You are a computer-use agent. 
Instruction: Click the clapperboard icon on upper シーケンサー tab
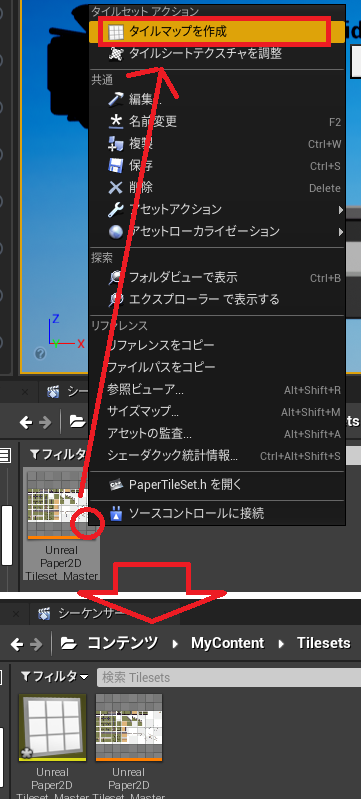pos(53,392)
